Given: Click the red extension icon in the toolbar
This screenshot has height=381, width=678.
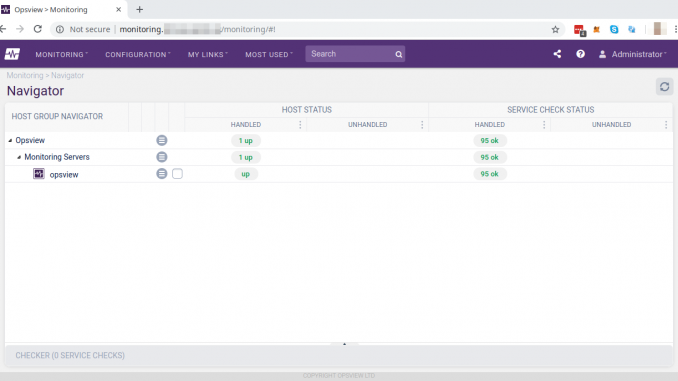Looking at the screenshot, I should coord(579,30).
